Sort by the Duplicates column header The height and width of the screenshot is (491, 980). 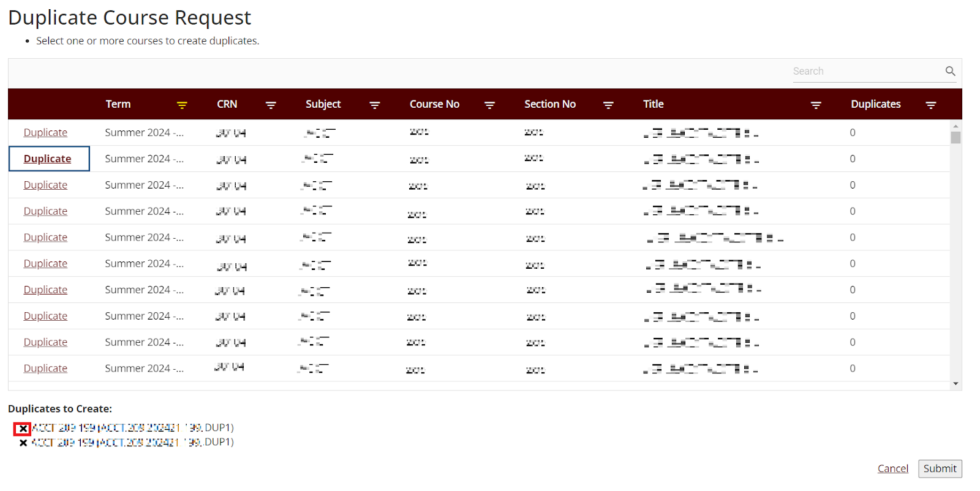[876, 104]
